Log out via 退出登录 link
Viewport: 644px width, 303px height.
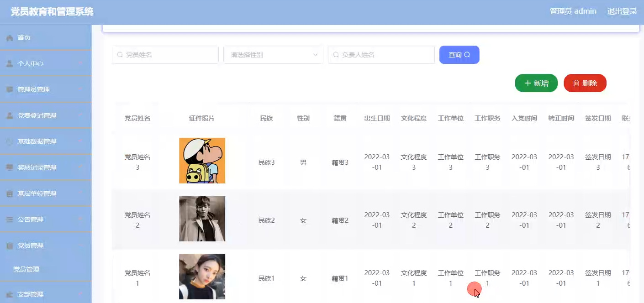pos(622,11)
